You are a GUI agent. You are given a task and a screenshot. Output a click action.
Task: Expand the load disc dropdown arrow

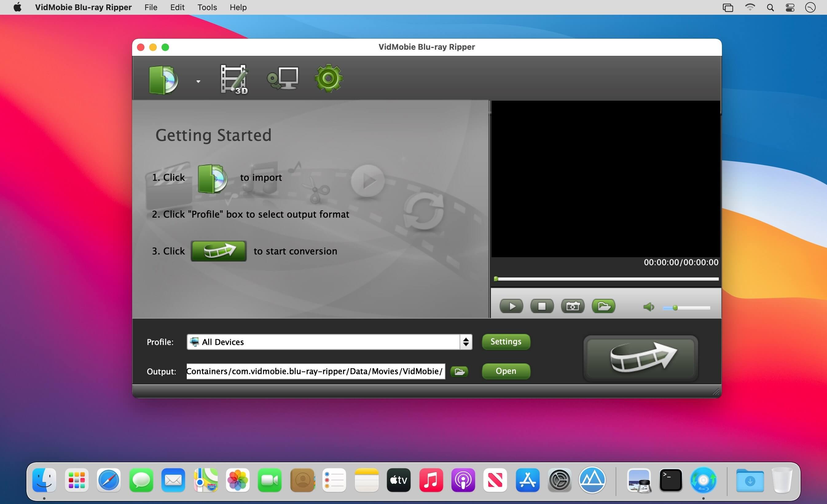pos(198,81)
